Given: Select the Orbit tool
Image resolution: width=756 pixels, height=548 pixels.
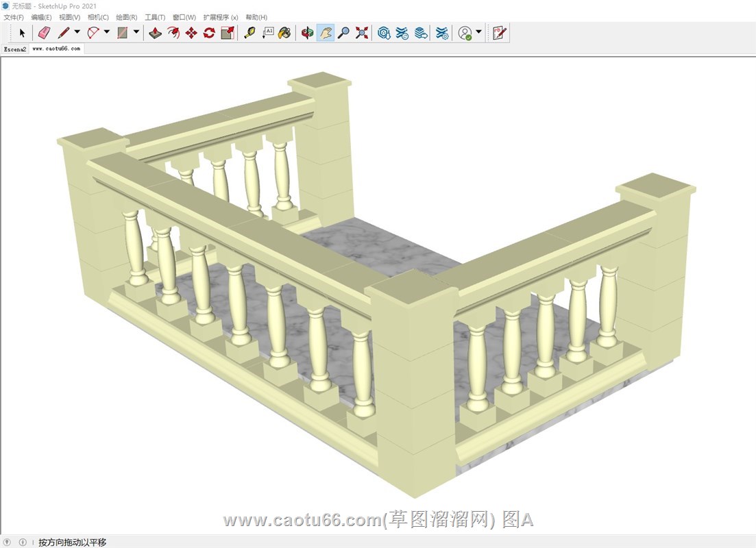Looking at the screenshot, I should coord(308,33).
